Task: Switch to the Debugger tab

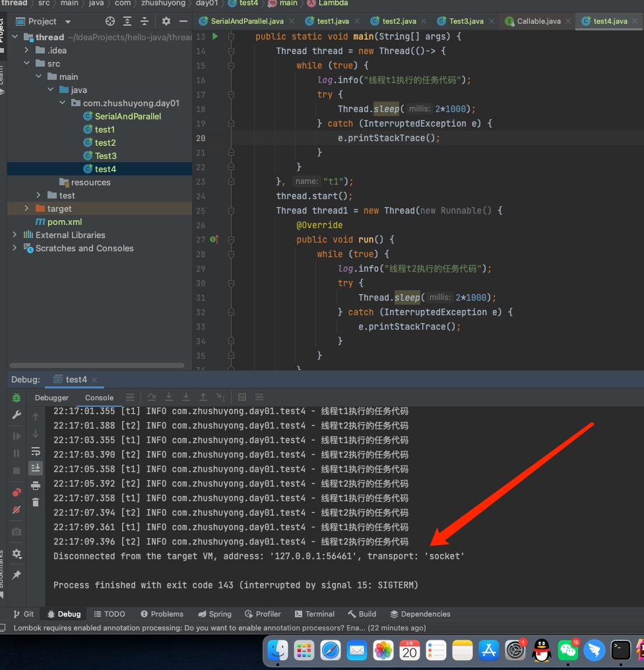Action: point(51,398)
